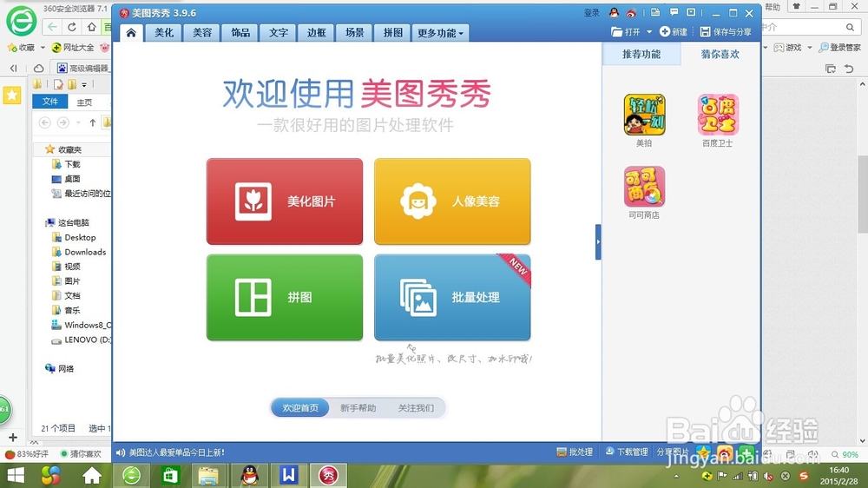Open Windows Store in taskbar
The height and width of the screenshot is (488, 868).
169,475
